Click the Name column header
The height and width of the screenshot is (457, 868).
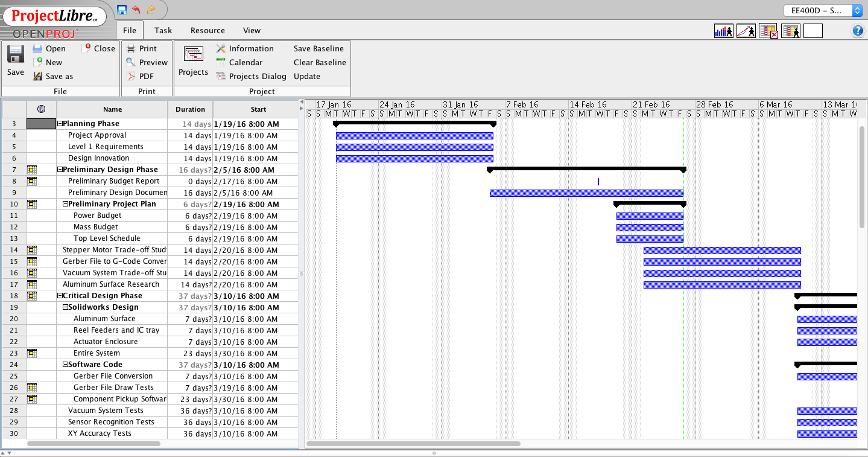(112, 109)
